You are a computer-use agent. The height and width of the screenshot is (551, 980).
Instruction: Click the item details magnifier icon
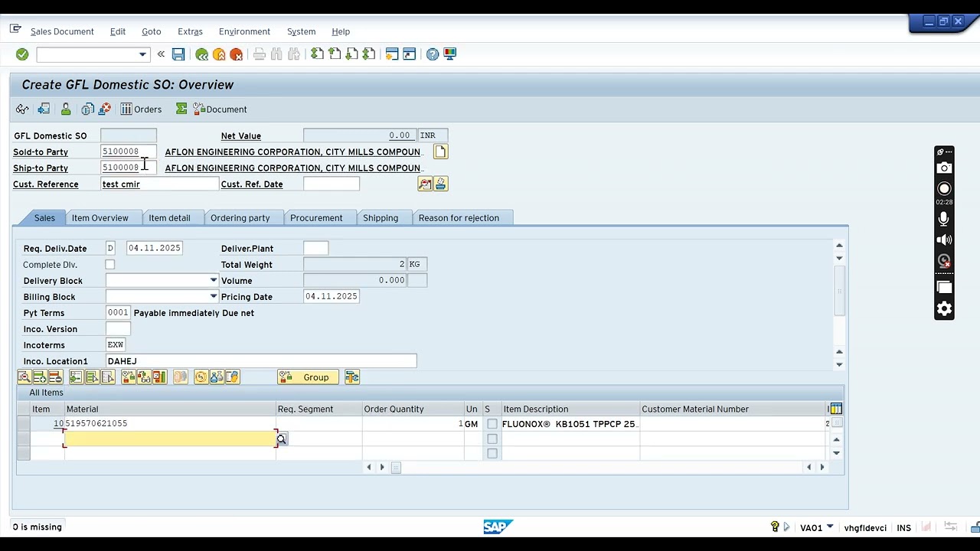pos(24,377)
